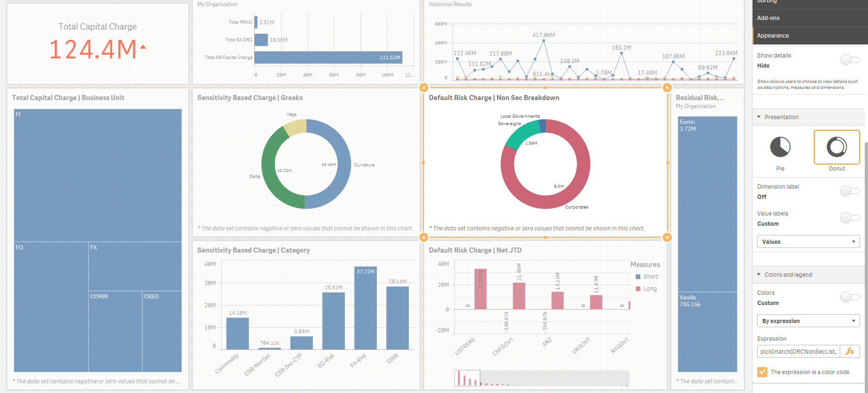The height and width of the screenshot is (393, 868).
Task: Uncheck 'The expression is a color code'
Action: [x=762, y=372]
